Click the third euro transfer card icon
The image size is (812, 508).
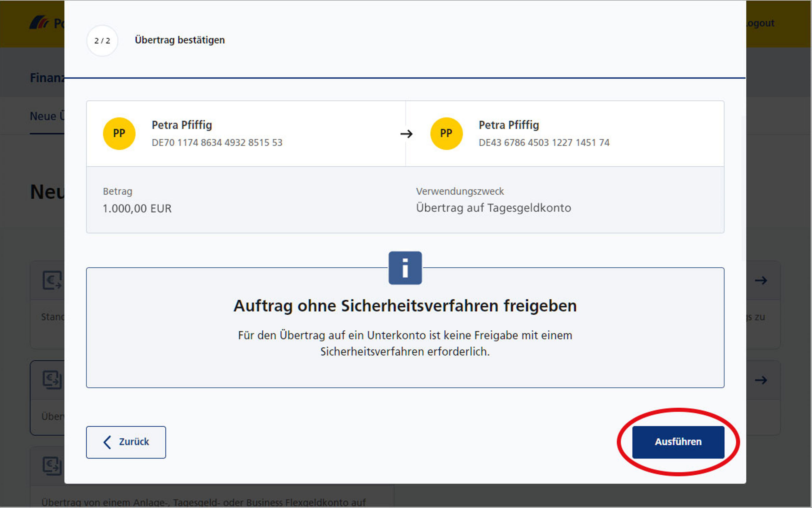pos(52,466)
